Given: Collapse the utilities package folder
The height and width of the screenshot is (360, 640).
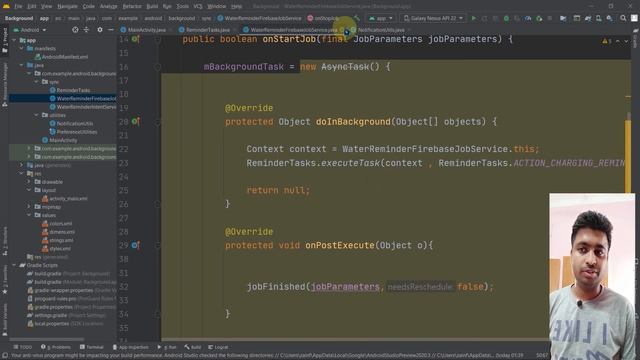Looking at the screenshot, I should (x=37, y=115).
